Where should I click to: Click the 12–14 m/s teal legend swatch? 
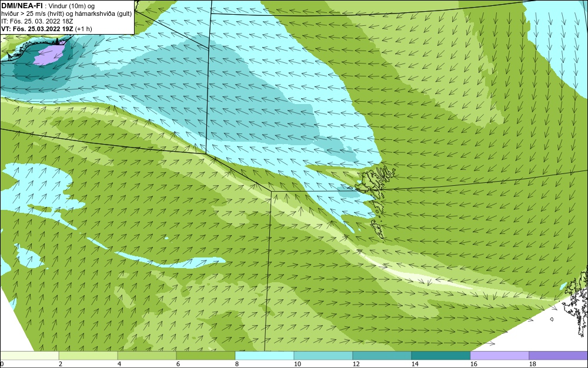click(x=382, y=356)
